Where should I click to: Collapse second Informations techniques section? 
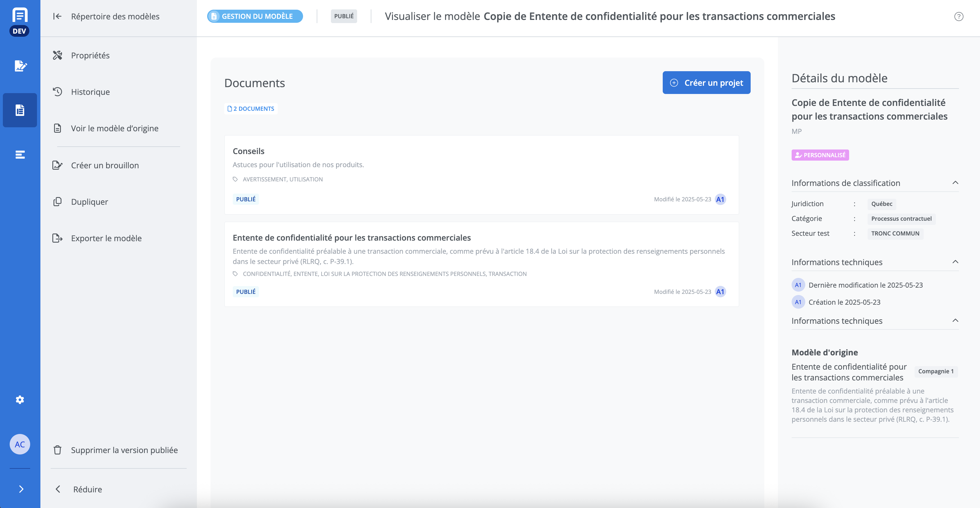tap(955, 321)
